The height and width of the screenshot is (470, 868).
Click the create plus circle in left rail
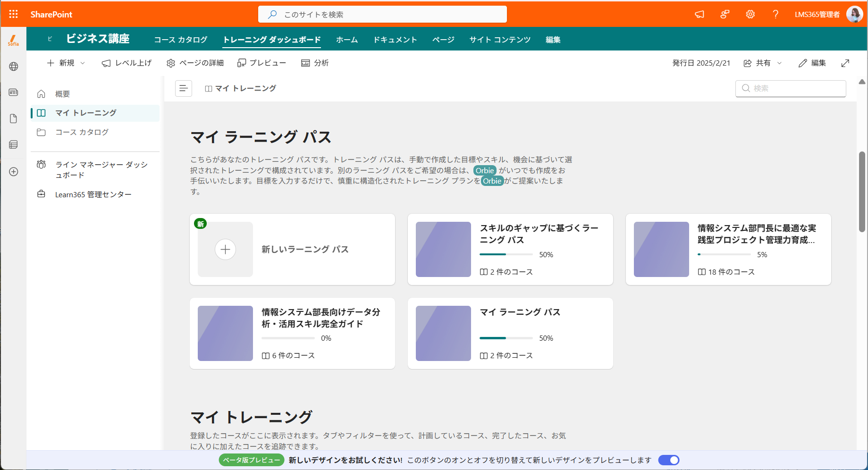pos(13,172)
